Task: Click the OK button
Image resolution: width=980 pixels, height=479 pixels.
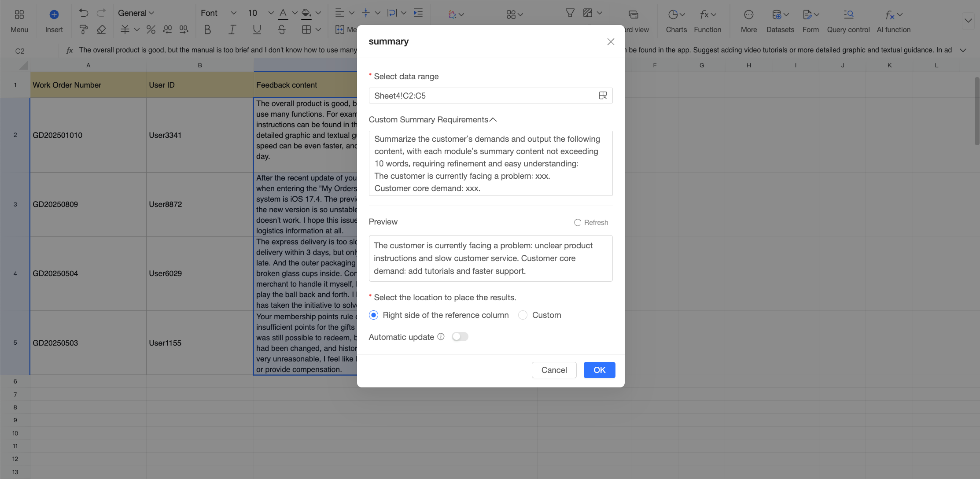Action: (x=599, y=370)
